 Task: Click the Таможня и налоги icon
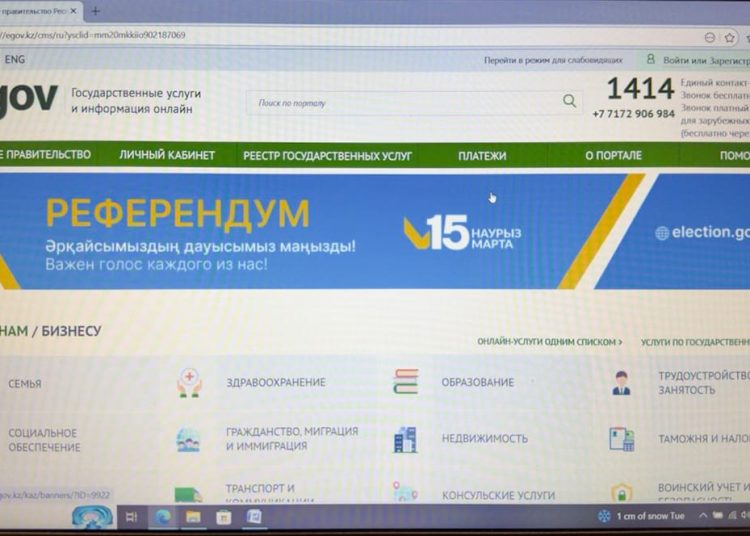(622, 439)
